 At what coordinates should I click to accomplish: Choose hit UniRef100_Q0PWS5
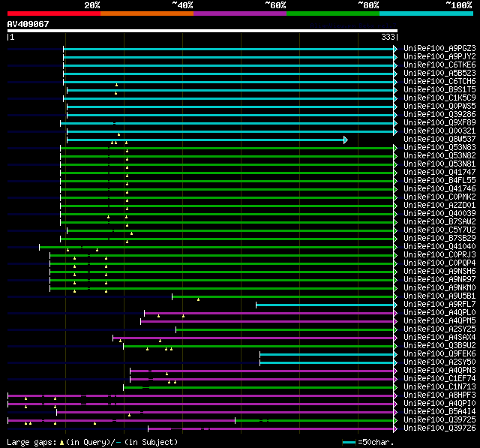439,107
